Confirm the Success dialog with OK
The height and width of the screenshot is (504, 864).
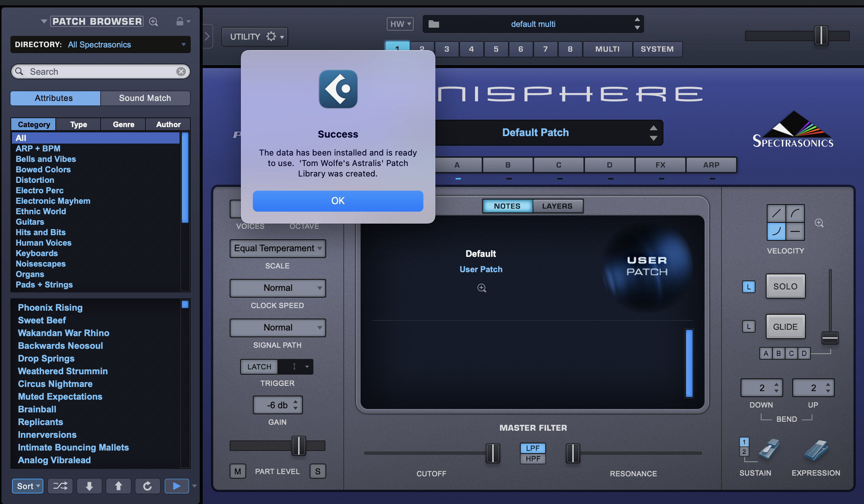click(x=338, y=201)
